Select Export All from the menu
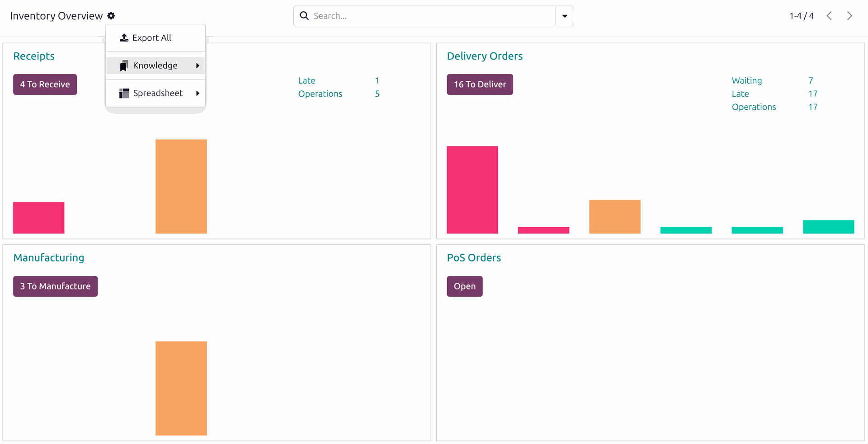Image resolution: width=868 pixels, height=444 pixels. click(151, 38)
